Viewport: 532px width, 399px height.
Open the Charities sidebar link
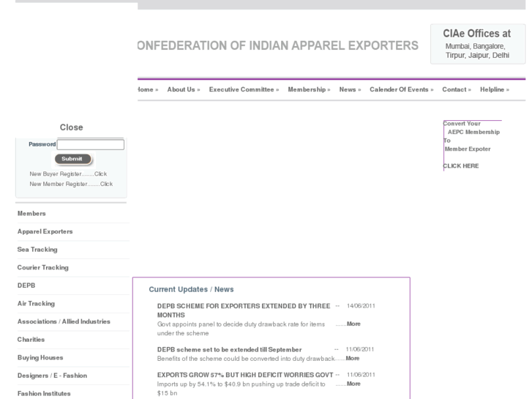coord(31,340)
